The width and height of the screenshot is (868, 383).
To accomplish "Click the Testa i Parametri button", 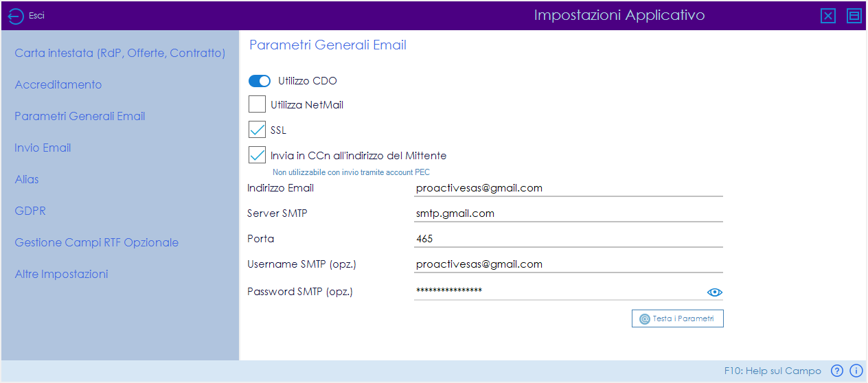I will pyautogui.click(x=678, y=318).
